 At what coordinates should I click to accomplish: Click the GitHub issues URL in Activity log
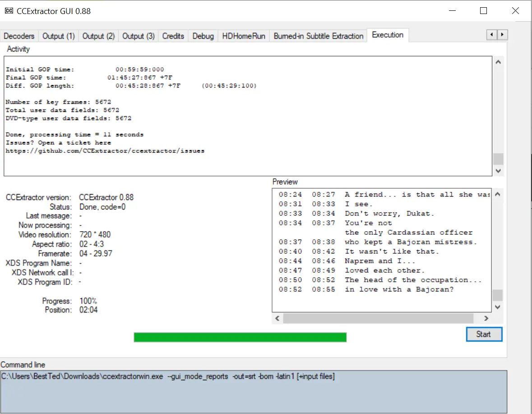105,151
